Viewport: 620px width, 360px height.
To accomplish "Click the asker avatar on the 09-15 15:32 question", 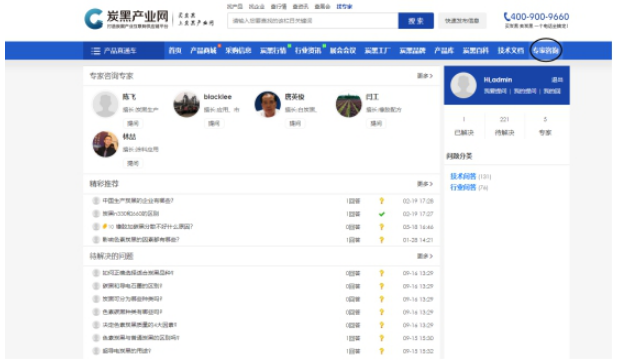I will click(x=96, y=351).
